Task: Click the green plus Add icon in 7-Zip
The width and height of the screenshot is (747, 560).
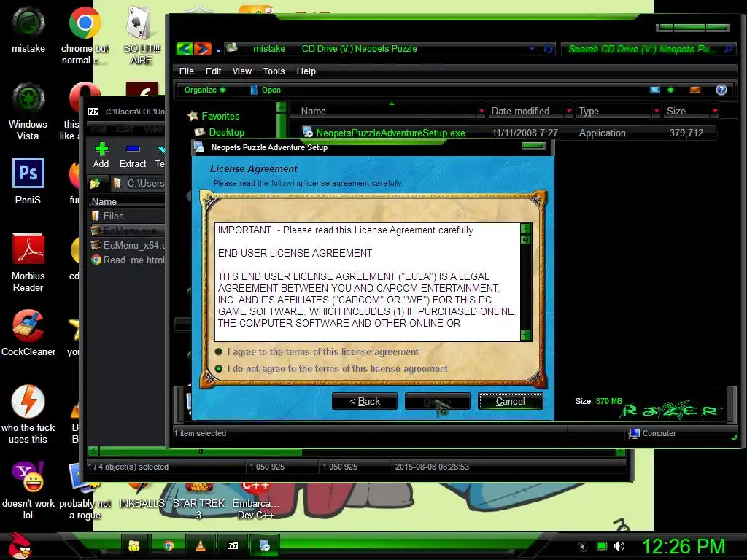Action: click(x=101, y=149)
